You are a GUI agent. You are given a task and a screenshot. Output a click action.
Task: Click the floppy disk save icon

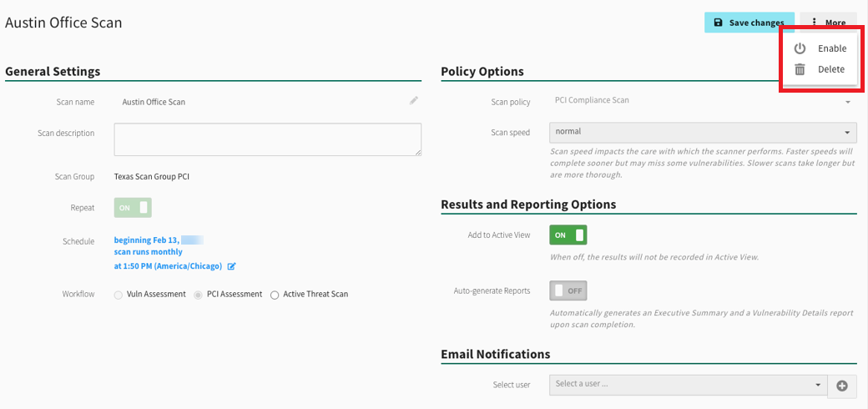click(x=719, y=23)
